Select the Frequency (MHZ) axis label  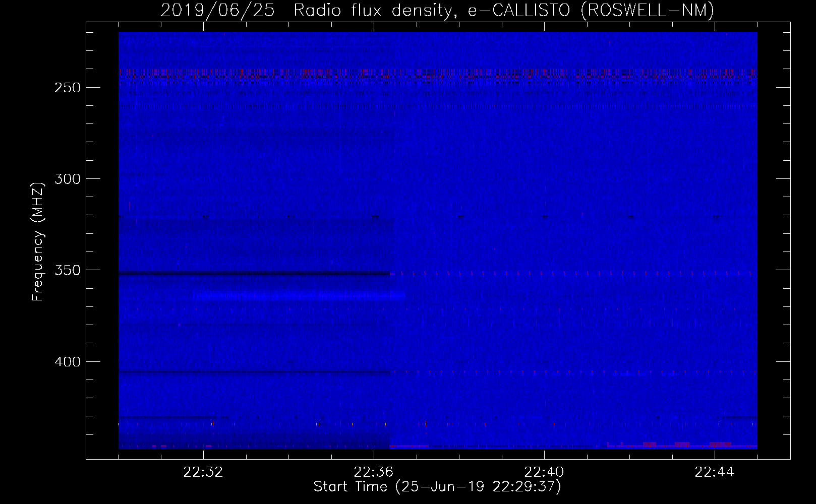tap(38, 241)
